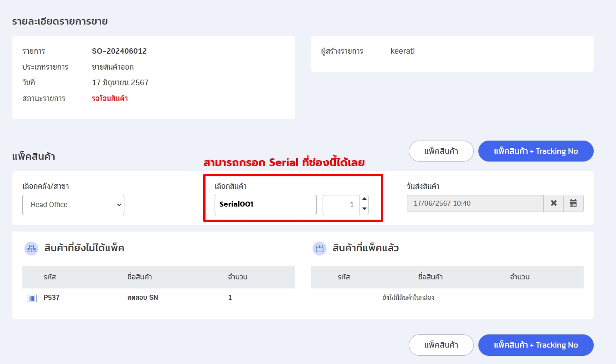Click product name ทดสอบ SN
Viewport: 616px width, 364px height.
(x=143, y=298)
